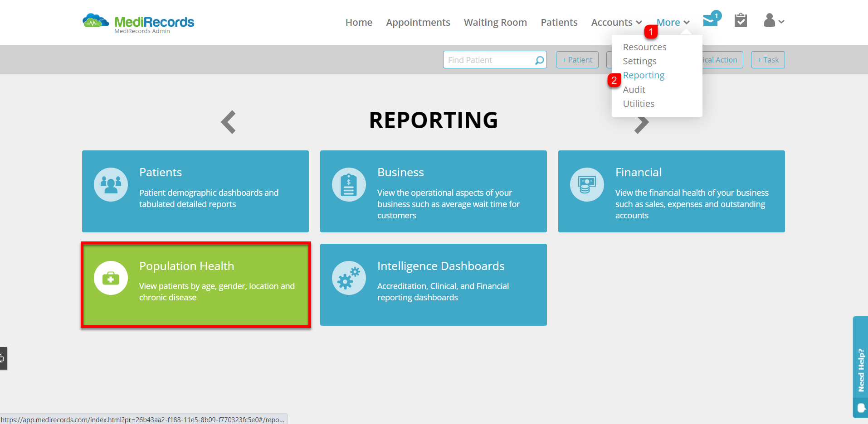
Task: Click the Intelligence Dashboards gears icon
Action: [x=349, y=278]
